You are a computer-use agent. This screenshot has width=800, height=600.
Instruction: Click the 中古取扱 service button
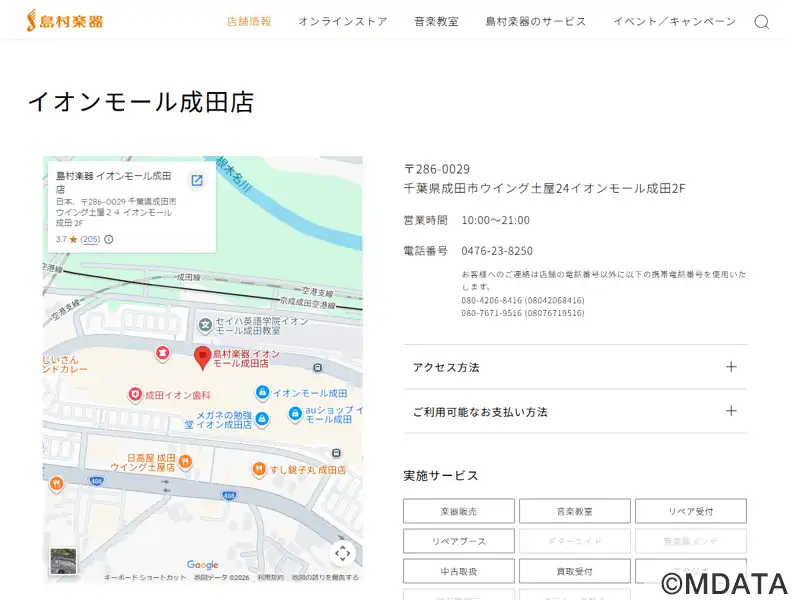click(459, 571)
